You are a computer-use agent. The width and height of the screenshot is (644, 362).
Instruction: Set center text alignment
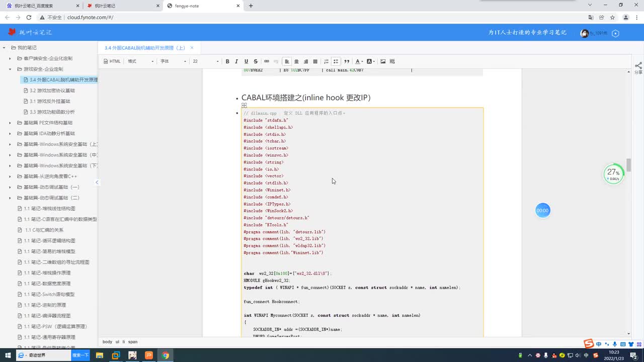[x=296, y=61]
